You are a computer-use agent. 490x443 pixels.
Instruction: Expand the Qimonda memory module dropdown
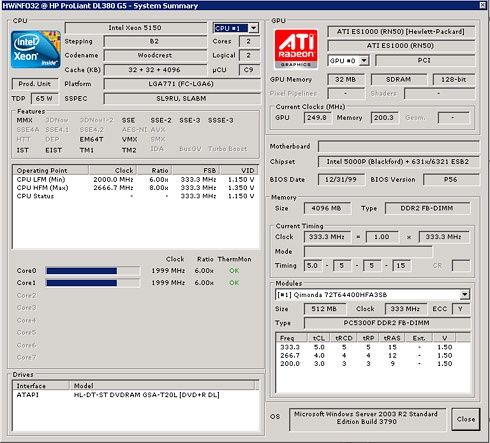[x=465, y=294]
